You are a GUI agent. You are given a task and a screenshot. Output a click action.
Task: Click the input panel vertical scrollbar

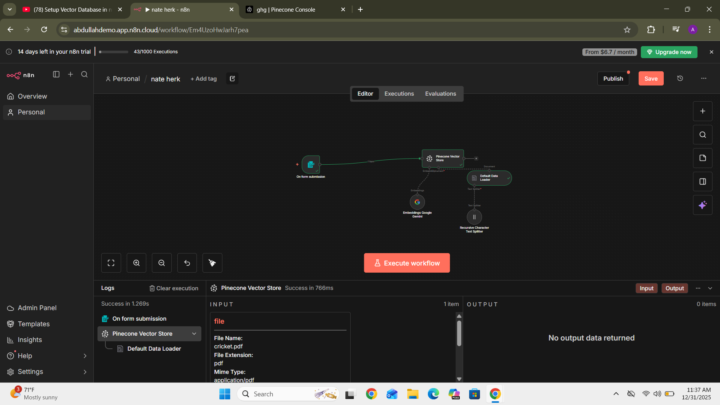point(459,335)
